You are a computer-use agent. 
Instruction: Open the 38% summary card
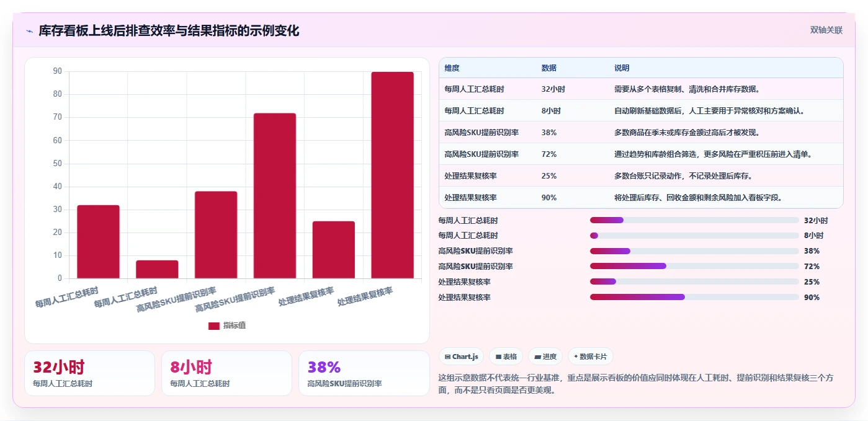tap(364, 373)
